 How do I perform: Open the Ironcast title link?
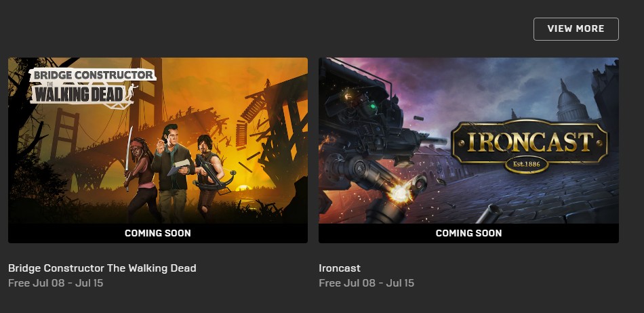pyautogui.click(x=340, y=268)
